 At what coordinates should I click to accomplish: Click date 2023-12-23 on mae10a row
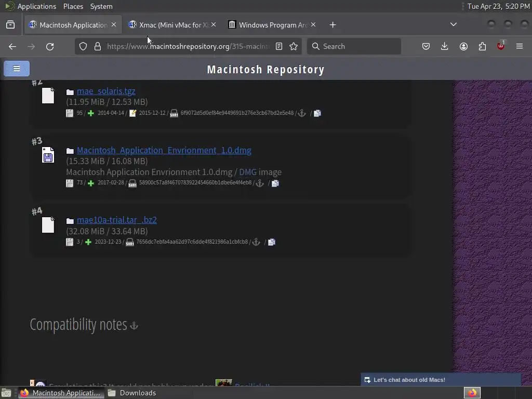coord(108,242)
